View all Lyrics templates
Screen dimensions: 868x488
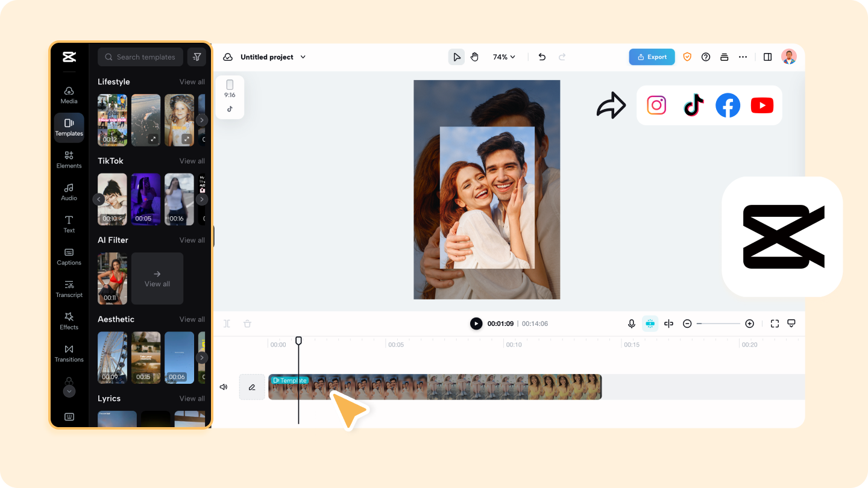[x=192, y=398]
